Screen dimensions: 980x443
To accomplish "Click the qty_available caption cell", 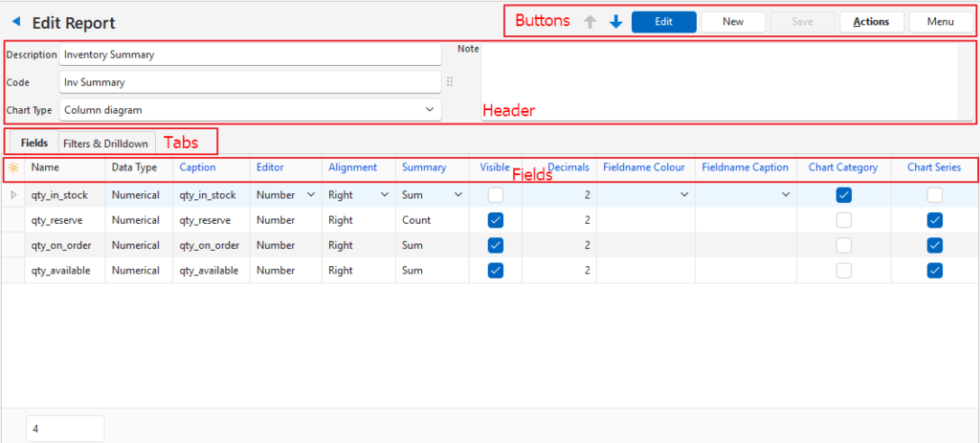I will coord(212,270).
